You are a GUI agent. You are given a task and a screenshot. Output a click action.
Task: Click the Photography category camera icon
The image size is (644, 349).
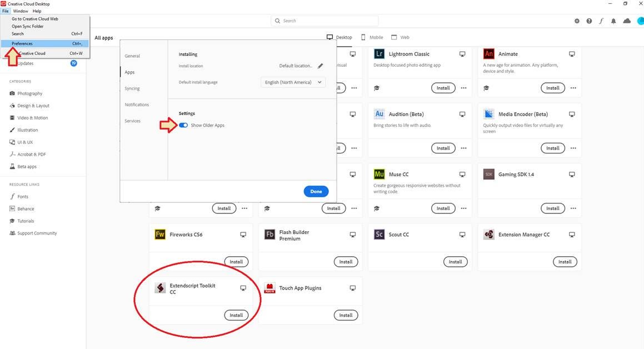pyautogui.click(x=12, y=93)
